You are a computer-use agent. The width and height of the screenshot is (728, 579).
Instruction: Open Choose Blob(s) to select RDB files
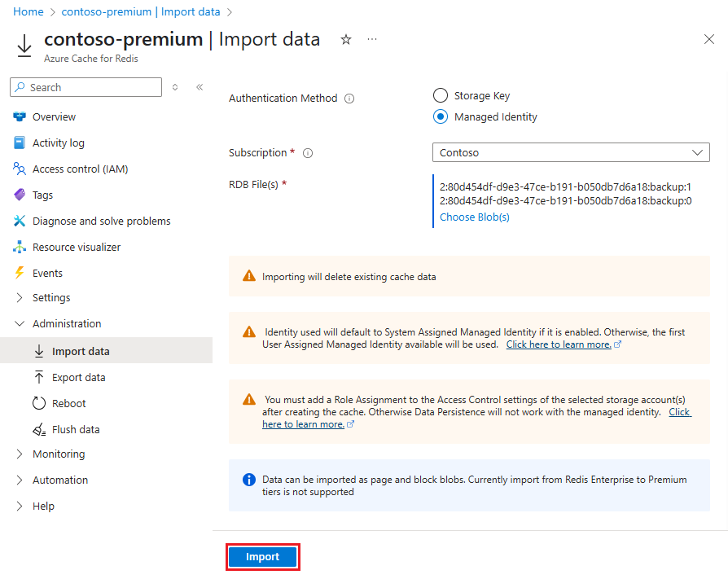click(474, 217)
